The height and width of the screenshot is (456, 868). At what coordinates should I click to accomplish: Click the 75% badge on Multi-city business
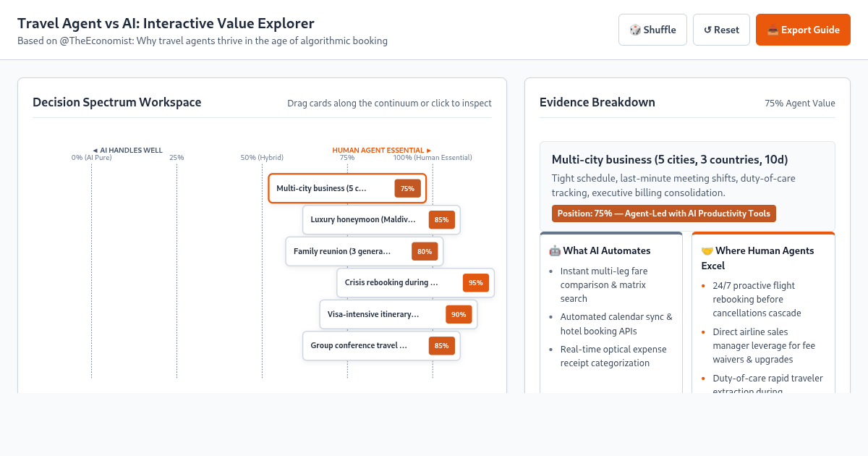coord(407,188)
